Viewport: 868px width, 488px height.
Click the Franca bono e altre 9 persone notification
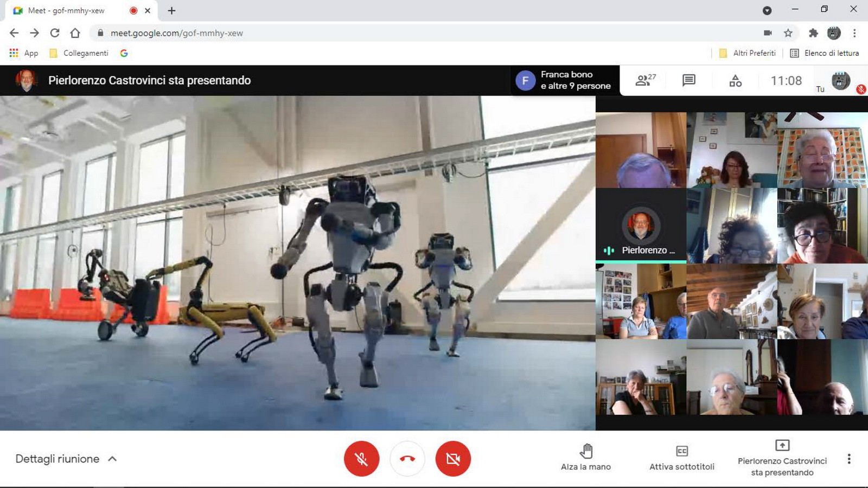565,80
